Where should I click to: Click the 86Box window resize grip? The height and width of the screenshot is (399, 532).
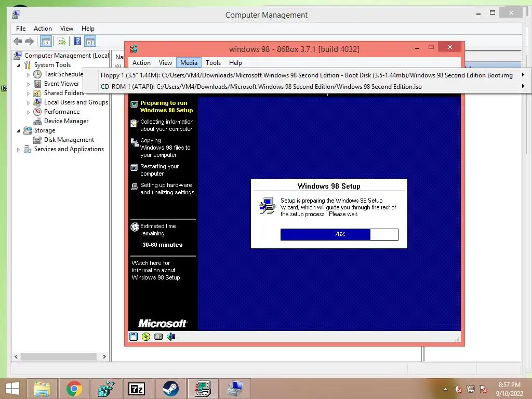(457, 339)
